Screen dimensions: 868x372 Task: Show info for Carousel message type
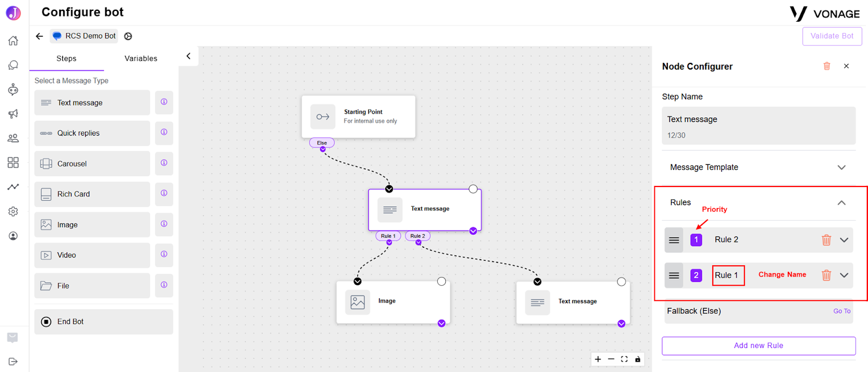(164, 163)
